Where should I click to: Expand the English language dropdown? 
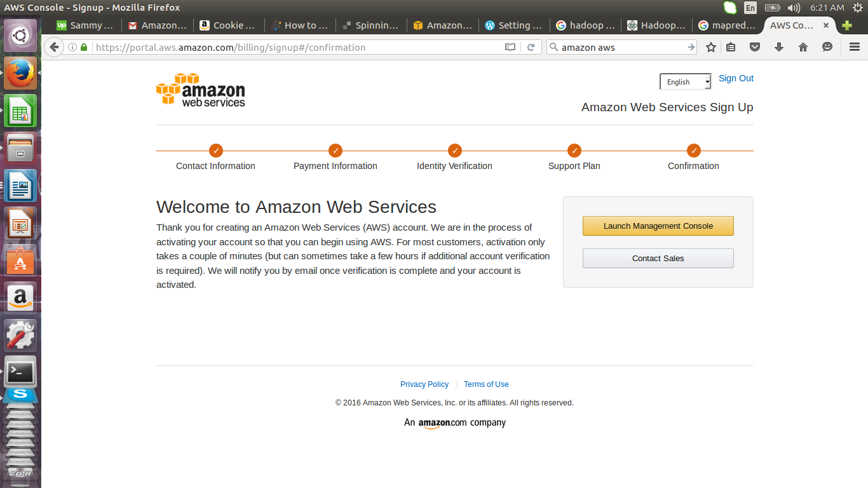point(686,82)
